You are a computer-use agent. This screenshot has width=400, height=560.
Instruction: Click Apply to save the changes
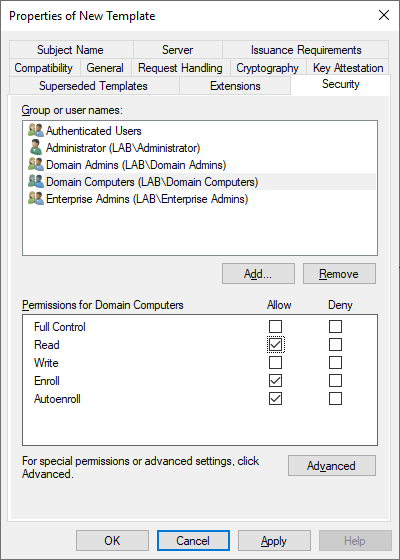coord(274,541)
